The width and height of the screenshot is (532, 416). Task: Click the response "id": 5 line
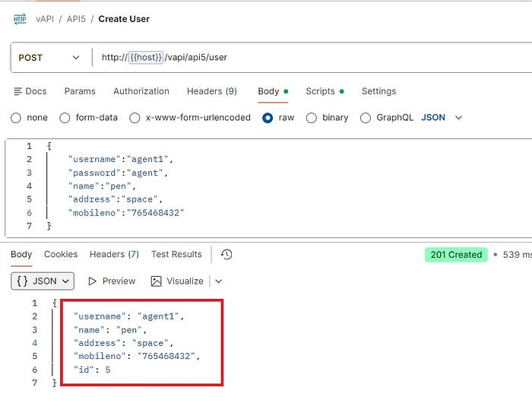point(92,370)
